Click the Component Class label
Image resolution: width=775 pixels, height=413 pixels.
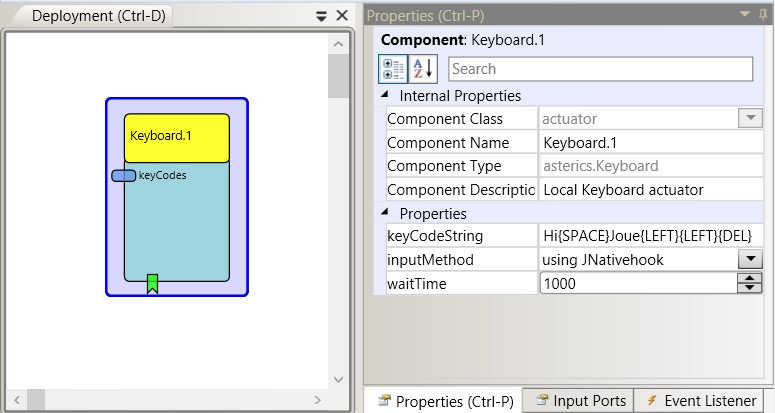(x=445, y=119)
